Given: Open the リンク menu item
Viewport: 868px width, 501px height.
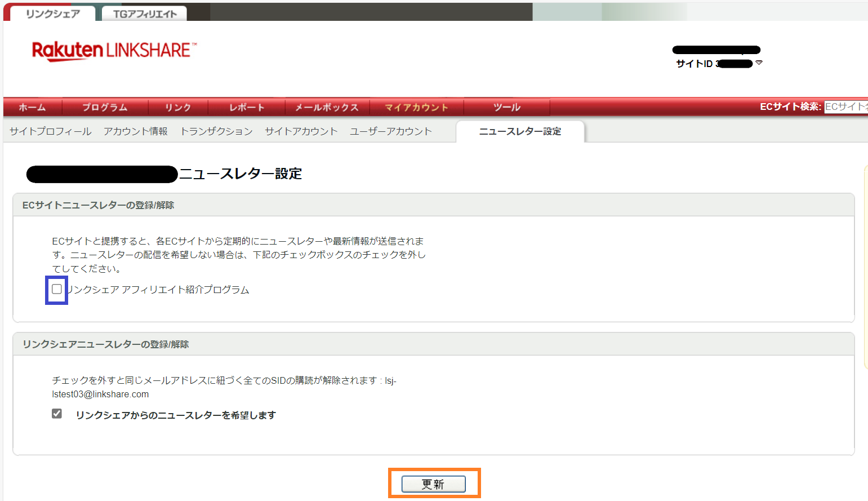Looking at the screenshot, I should pyautogui.click(x=178, y=107).
